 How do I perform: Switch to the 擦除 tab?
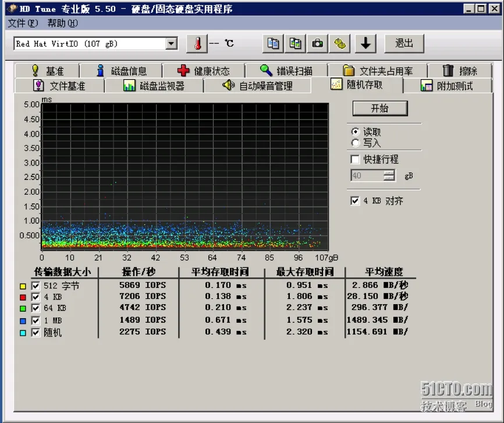pos(460,70)
